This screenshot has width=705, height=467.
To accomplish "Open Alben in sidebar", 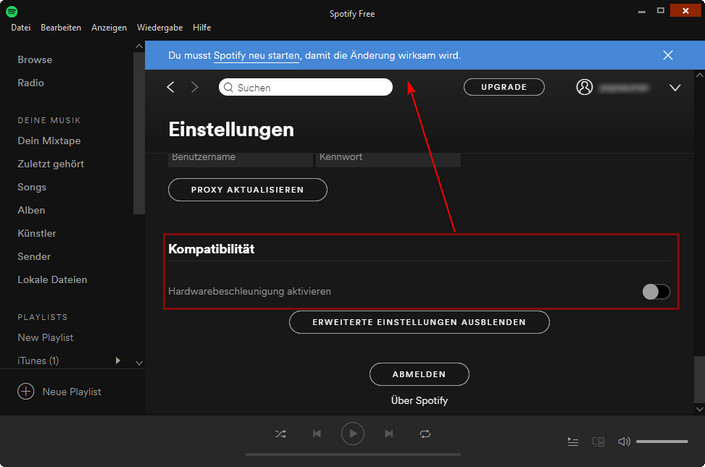I will coord(31,210).
